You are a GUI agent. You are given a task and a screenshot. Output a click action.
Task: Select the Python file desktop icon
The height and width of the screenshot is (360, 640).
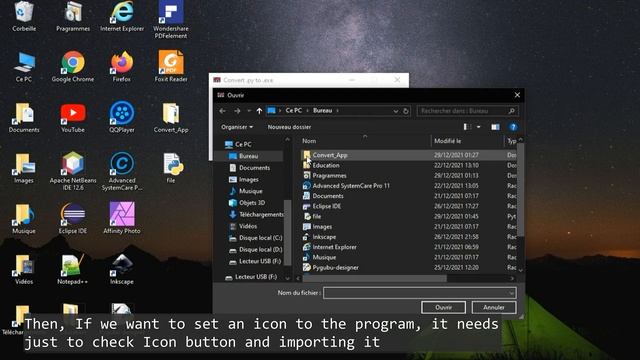pos(171,168)
